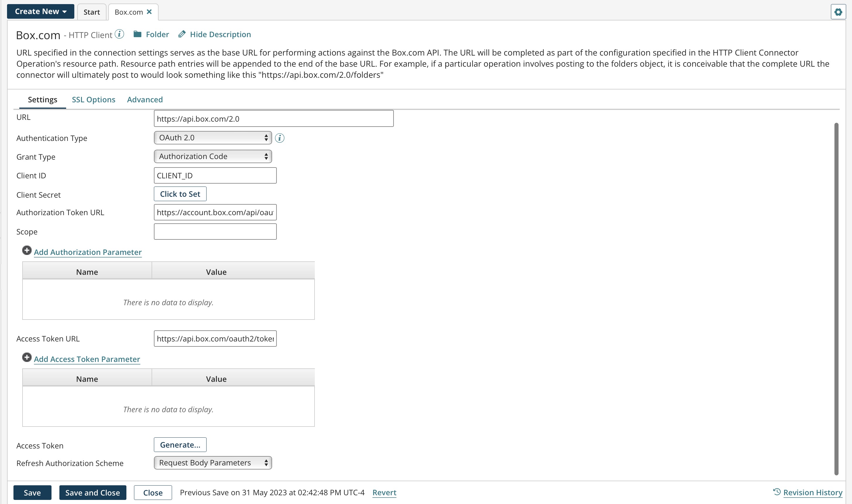
Task: Open the Grant Type dropdown
Action: (212, 156)
